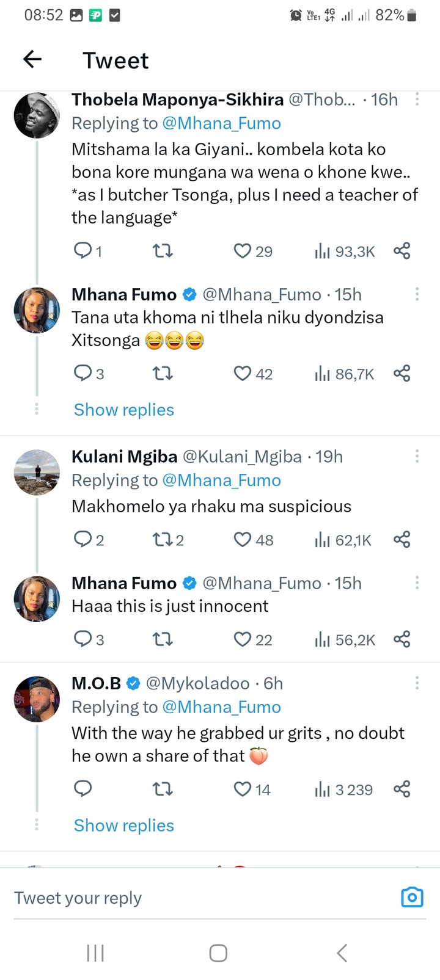Like M.O.B's reply with the heart
Screen dimensions: 440x980
(243, 789)
